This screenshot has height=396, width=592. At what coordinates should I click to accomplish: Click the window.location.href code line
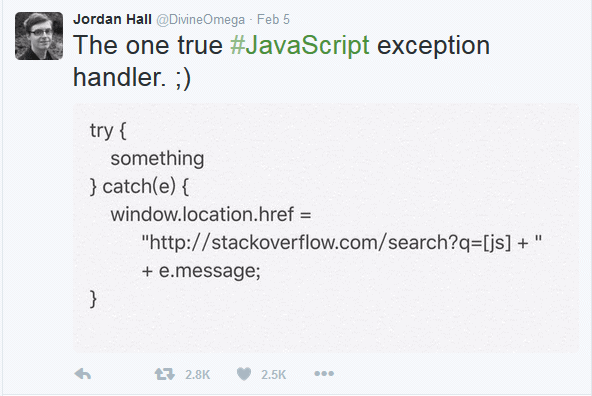tap(211, 215)
